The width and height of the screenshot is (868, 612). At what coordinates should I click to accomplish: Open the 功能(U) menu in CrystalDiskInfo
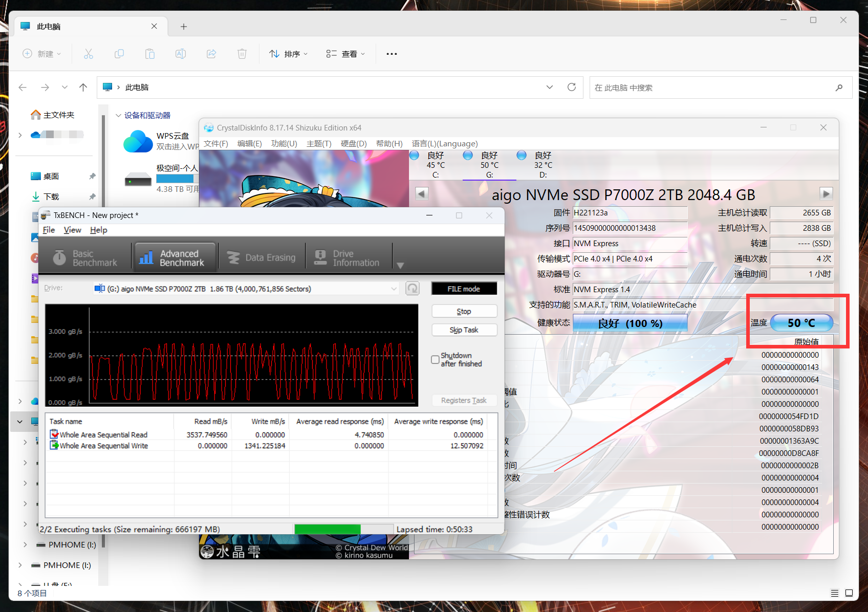284,143
